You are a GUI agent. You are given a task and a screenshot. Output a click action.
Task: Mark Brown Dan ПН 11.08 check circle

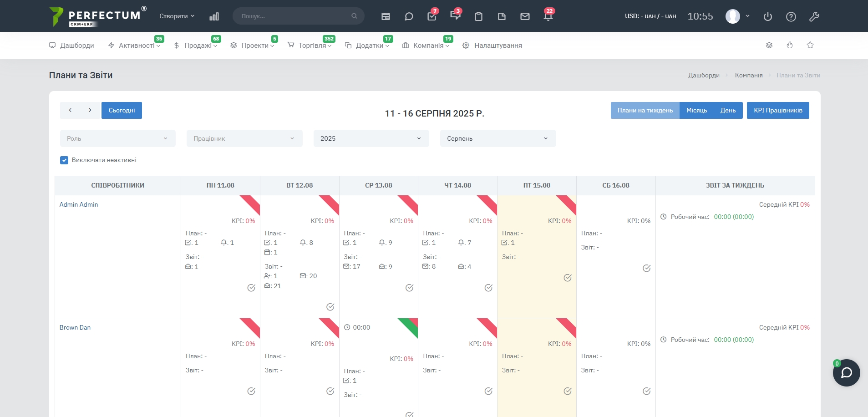point(251,391)
